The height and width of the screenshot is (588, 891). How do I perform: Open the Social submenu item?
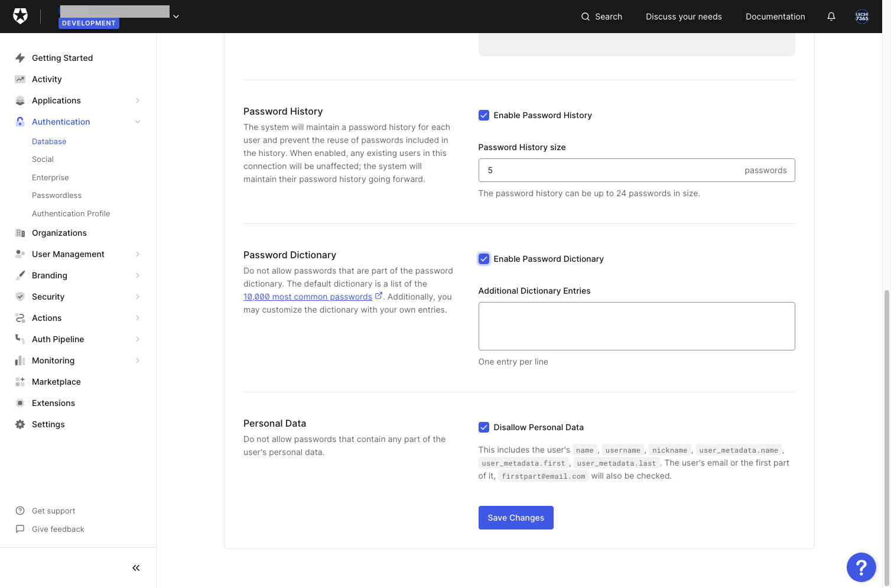[x=43, y=160]
